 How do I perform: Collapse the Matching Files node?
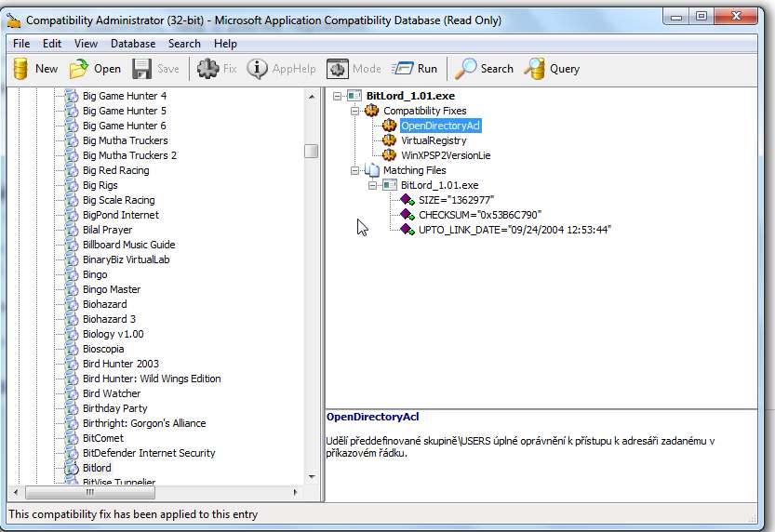tap(354, 170)
